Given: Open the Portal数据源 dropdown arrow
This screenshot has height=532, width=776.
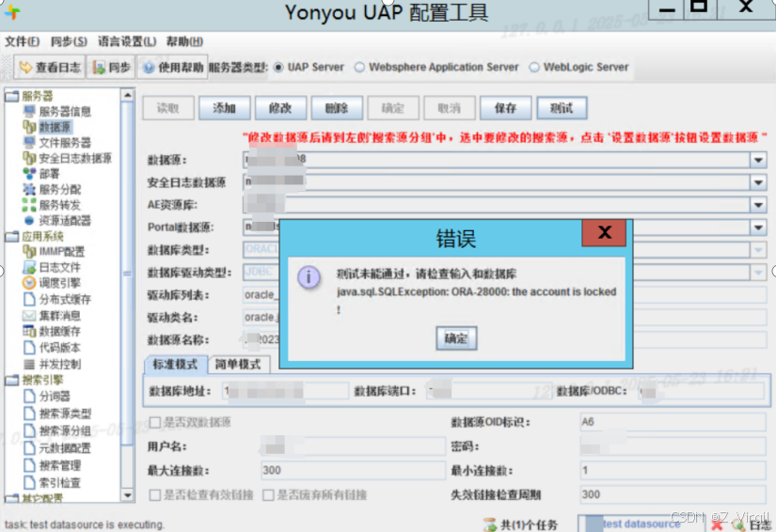Looking at the screenshot, I should [758, 227].
